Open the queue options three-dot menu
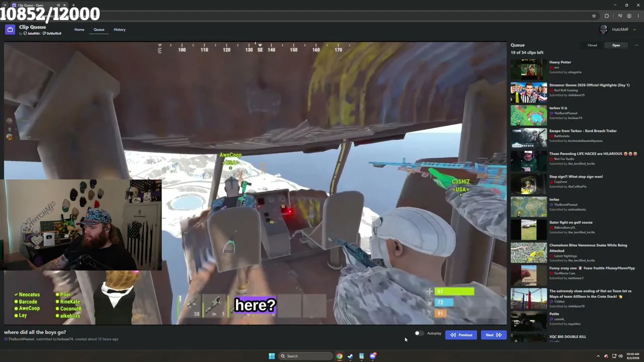 coord(636,45)
